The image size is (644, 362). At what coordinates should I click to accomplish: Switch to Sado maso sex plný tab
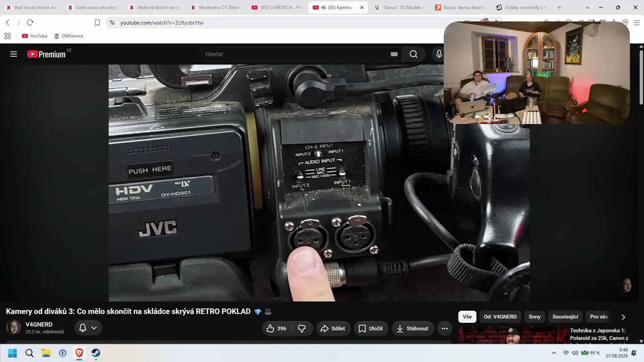point(93,8)
